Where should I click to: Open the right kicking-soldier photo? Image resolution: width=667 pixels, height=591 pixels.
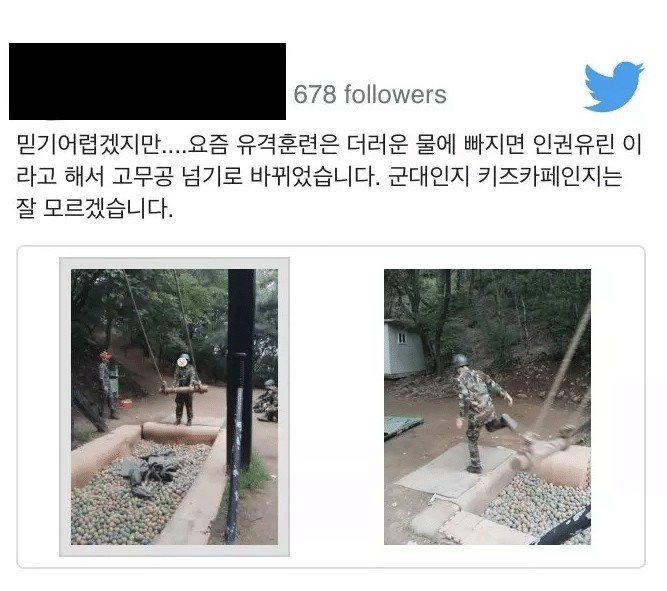(x=487, y=407)
